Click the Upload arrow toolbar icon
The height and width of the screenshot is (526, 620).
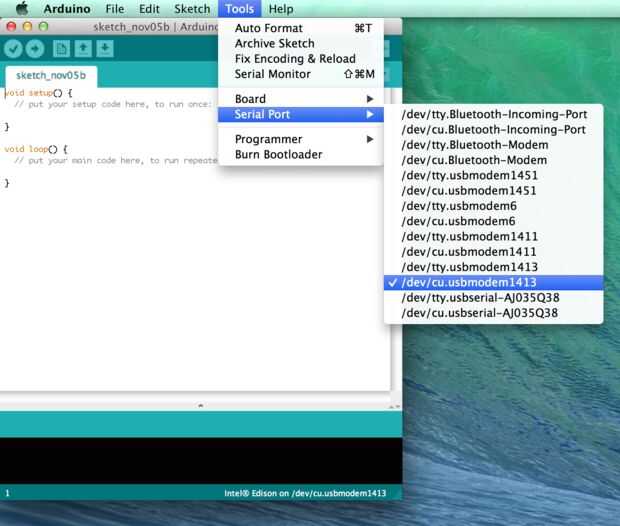click(35, 49)
